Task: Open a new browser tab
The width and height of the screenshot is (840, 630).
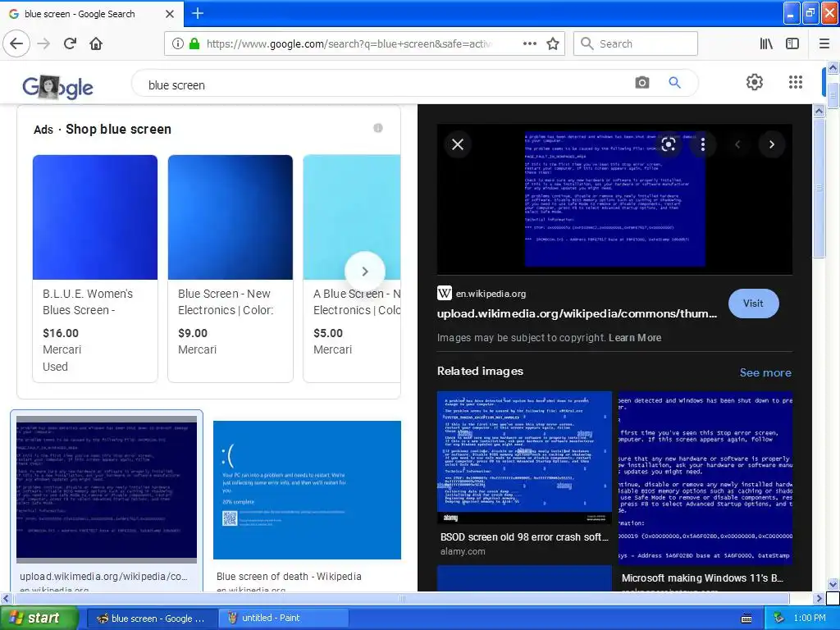Action: pos(198,13)
